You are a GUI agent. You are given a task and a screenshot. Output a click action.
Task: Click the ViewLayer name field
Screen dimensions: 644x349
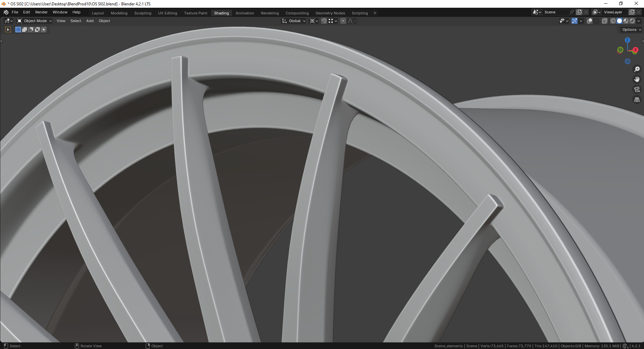[615, 12]
